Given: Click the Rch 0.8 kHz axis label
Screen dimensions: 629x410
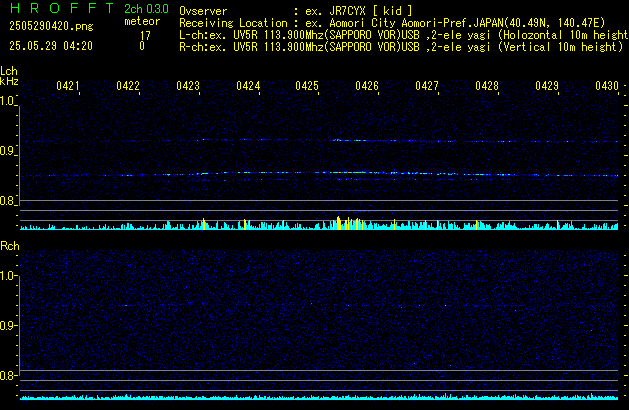Looking at the screenshot, I should click(7, 375).
